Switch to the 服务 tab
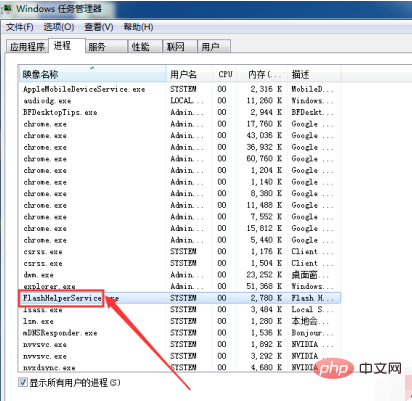 [106, 47]
